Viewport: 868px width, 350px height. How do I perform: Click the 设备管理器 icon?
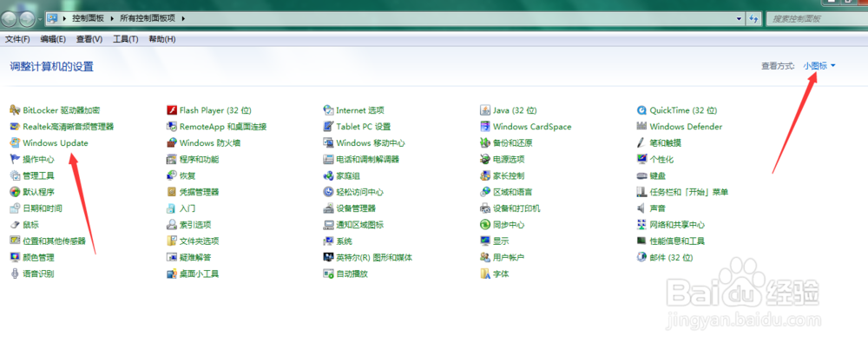click(328, 208)
